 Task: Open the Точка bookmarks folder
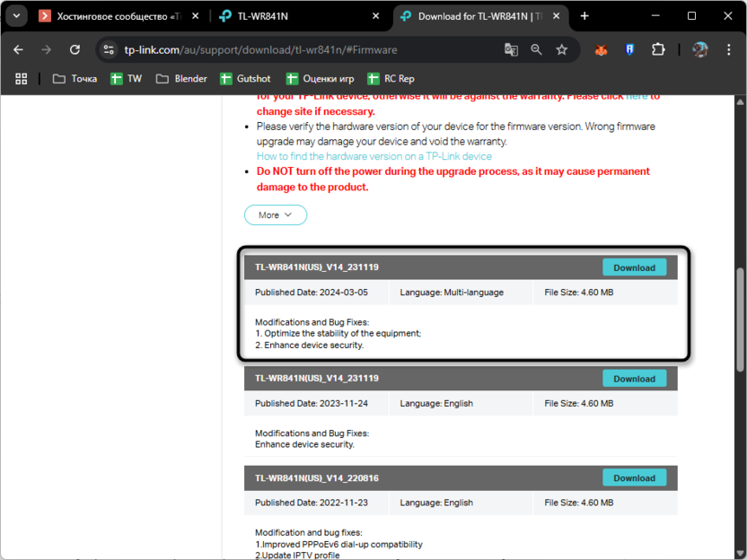click(x=75, y=79)
